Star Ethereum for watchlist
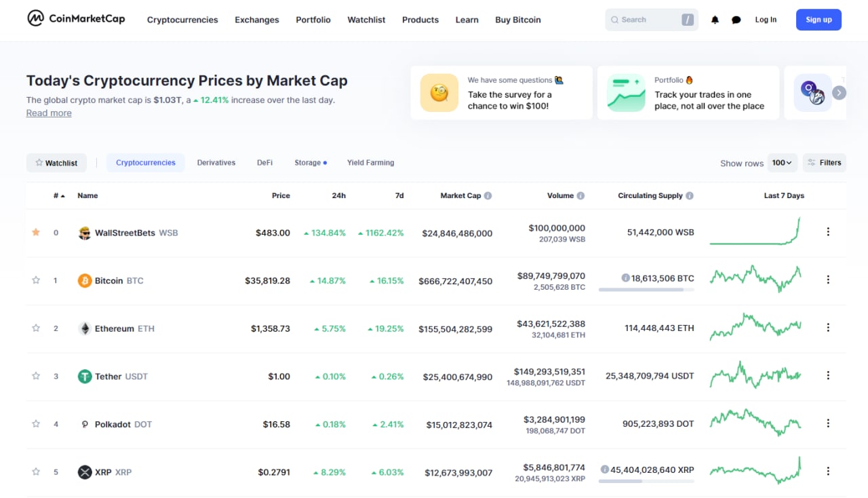868x498 pixels. 36,328
